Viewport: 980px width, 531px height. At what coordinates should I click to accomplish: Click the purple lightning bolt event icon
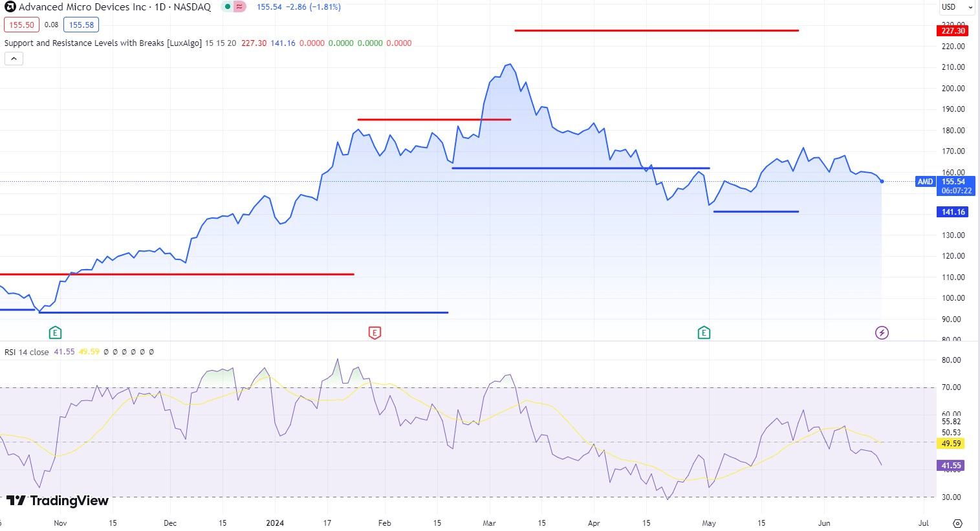[x=881, y=332]
